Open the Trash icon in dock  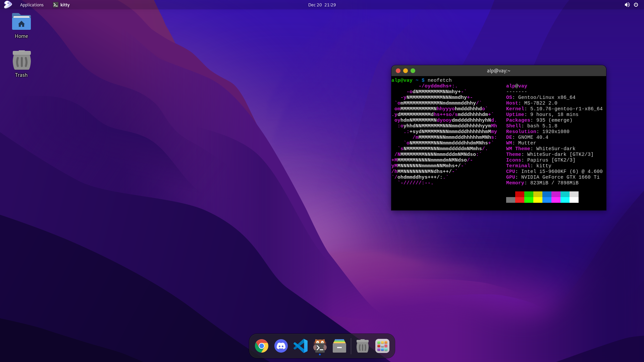(x=362, y=346)
